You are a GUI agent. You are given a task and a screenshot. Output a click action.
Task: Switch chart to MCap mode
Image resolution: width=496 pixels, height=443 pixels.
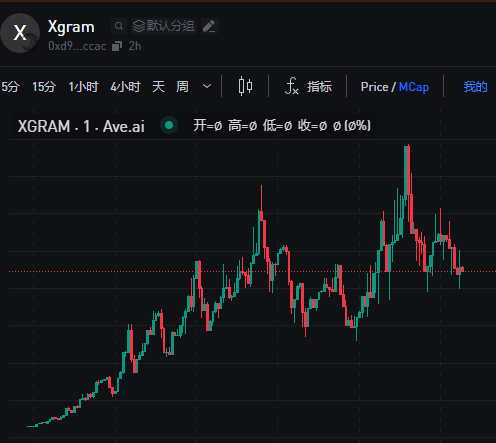[x=414, y=87]
